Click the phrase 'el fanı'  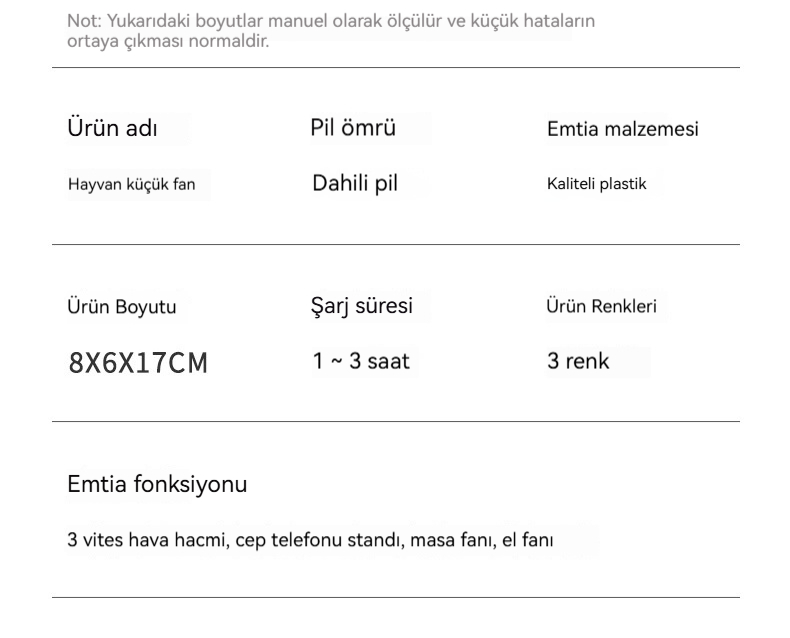coord(527,541)
